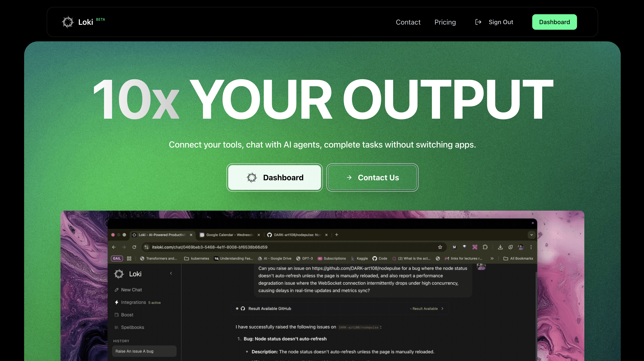Click the download icon in browser toolbar
The width and height of the screenshot is (644, 361).
(500, 247)
